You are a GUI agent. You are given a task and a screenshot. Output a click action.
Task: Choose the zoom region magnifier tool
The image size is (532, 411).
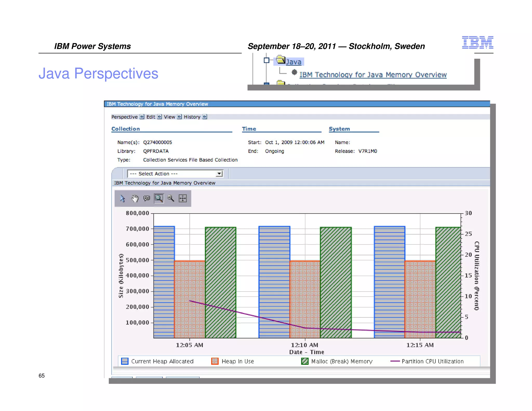click(159, 198)
